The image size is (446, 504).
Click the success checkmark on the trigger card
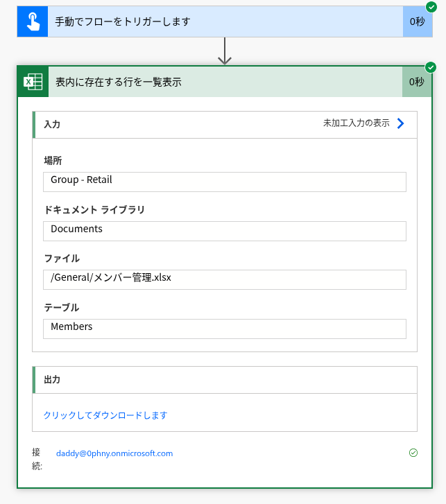point(431,7)
